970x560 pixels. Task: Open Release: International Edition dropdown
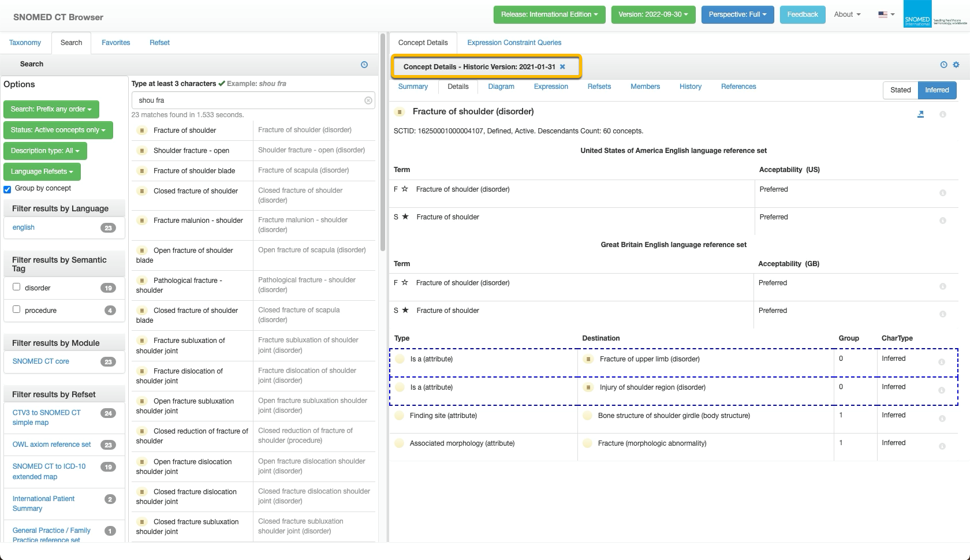[x=549, y=14]
